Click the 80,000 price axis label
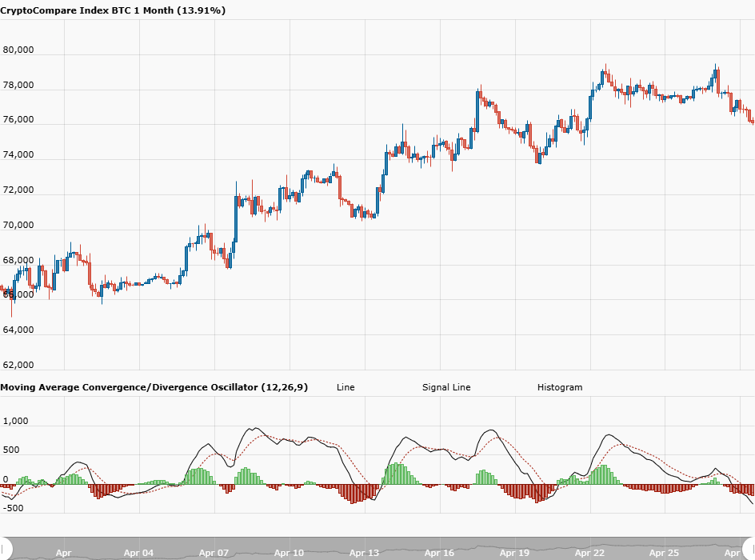The width and height of the screenshot is (755, 560). (18, 50)
